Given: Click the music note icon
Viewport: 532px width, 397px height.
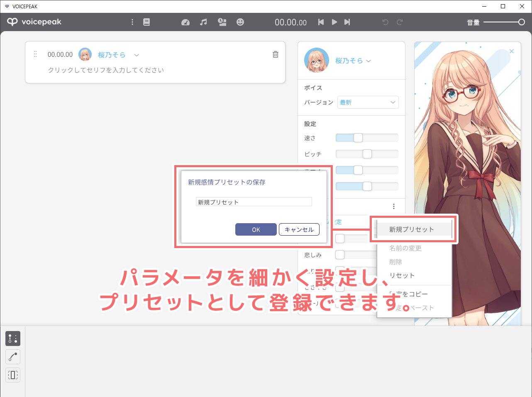Looking at the screenshot, I should (x=203, y=22).
